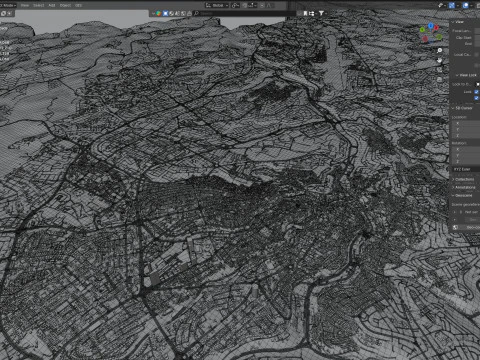Click the colorful icon left of the search field
The height and width of the screenshot is (360, 480).
159,13
